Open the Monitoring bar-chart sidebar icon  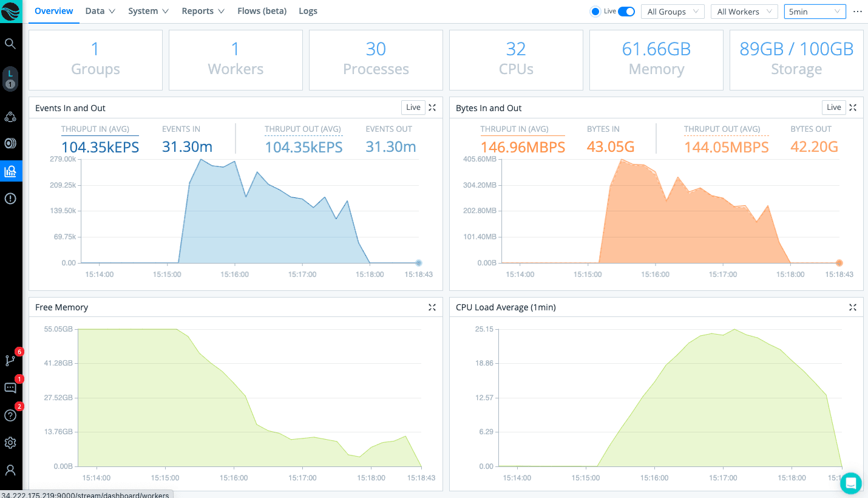[x=10, y=171]
